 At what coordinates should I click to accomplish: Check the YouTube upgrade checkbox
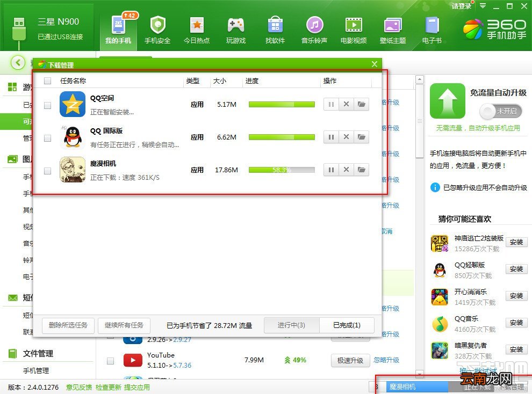click(x=110, y=361)
